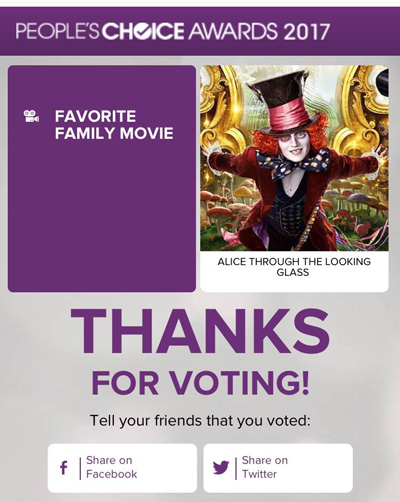Click the THANKS heading text

(x=200, y=331)
